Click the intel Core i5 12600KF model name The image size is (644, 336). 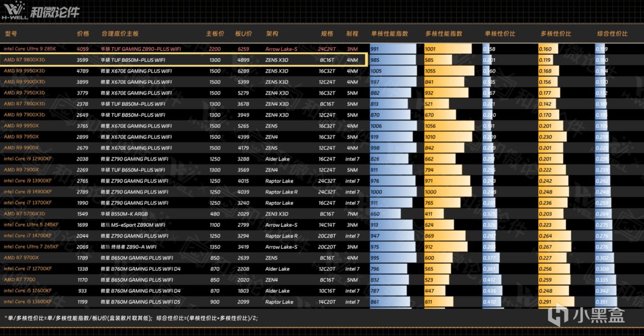pos(28,291)
